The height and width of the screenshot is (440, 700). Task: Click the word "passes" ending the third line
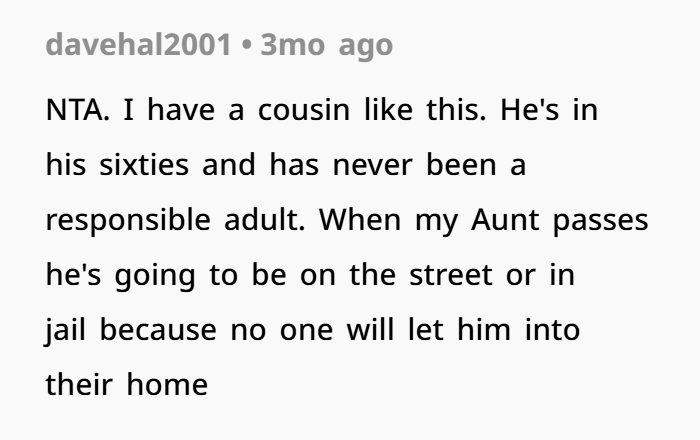click(600, 221)
